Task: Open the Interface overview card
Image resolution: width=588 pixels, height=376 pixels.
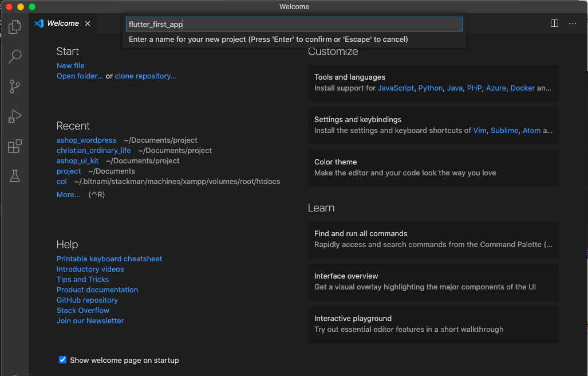Action: tap(433, 282)
